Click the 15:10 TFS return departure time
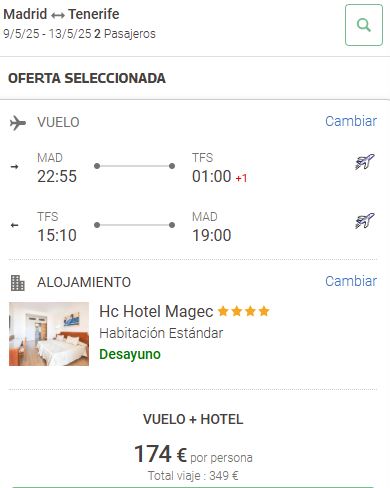Viewport: 390px width, 488px height. point(57,235)
